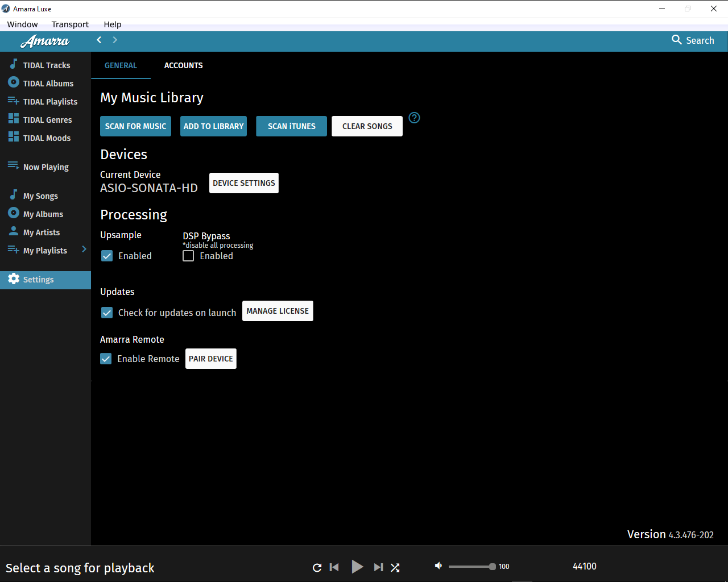This screenshot has height=582, width=728.
Task: Click the Search label in header
Action: coord(700,40)
